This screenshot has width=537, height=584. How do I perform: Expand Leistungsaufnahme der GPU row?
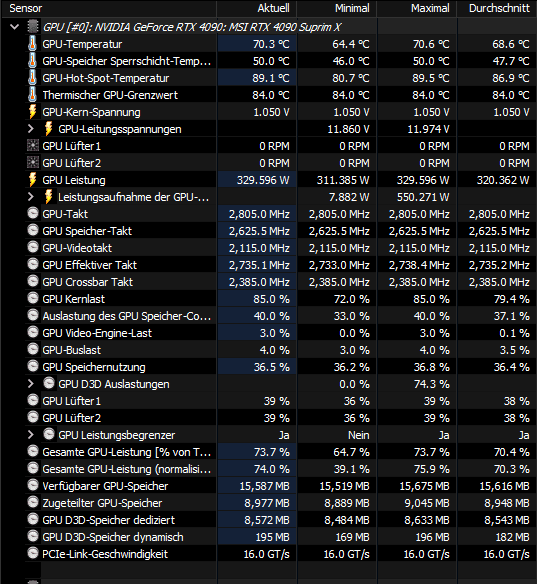click(31, 197)
